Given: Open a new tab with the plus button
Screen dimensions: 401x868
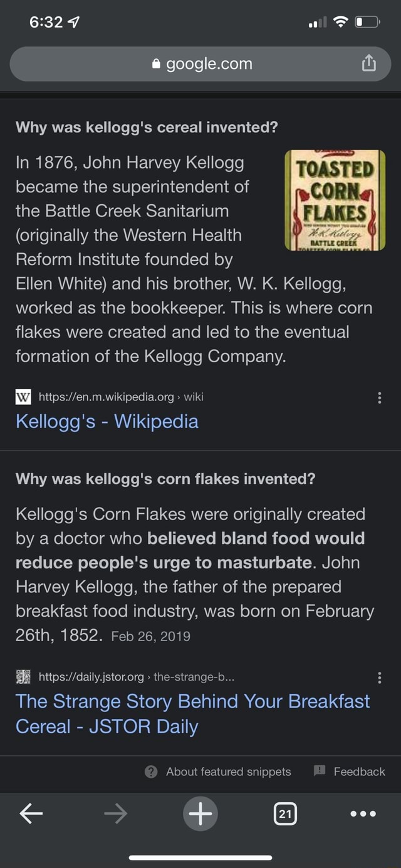Looking at the screenshot, I should pos(200,813).
